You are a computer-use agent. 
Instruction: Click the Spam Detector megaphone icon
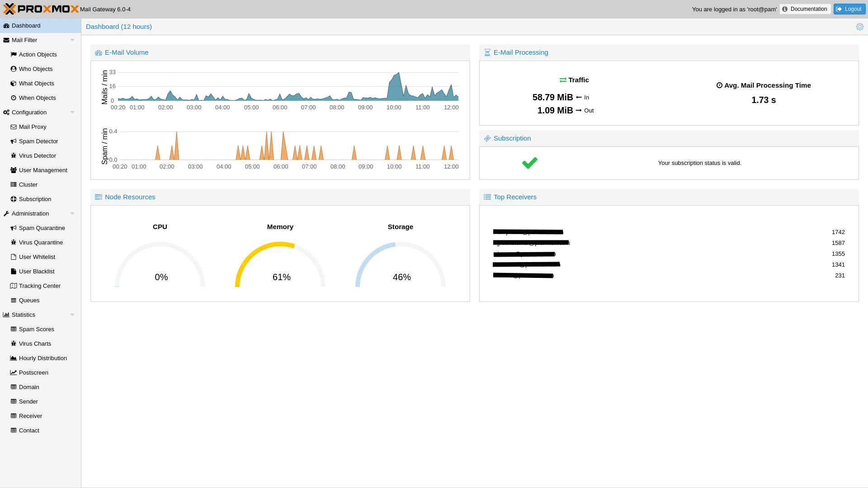point(14,141)
